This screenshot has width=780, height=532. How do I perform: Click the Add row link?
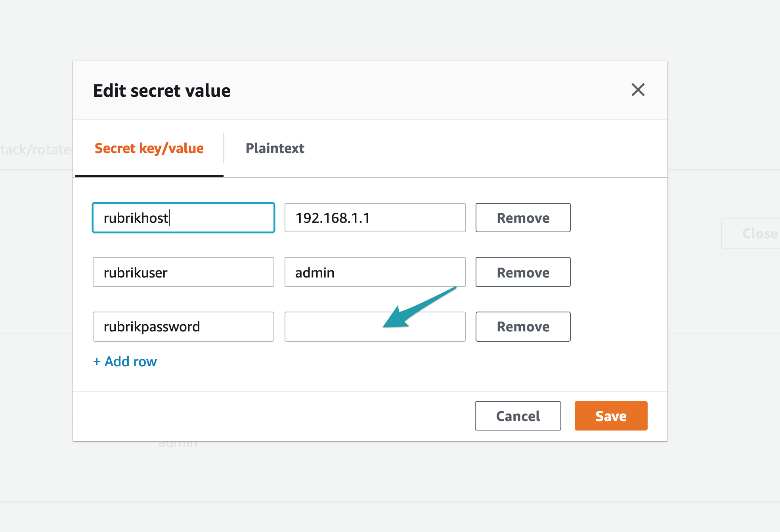pyautogui.click(x=124, y=361)
